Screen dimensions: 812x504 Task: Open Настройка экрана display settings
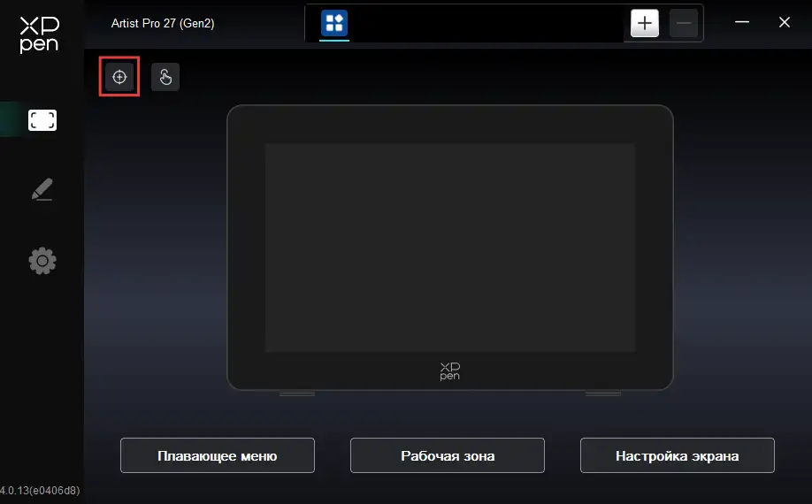tap(678, 455)
